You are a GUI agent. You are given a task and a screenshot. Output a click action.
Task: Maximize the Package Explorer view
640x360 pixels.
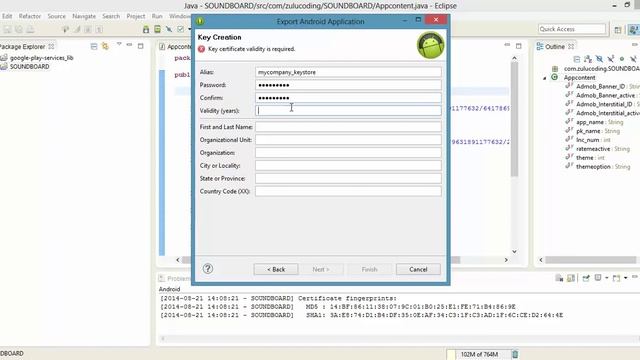click(140, 46)
